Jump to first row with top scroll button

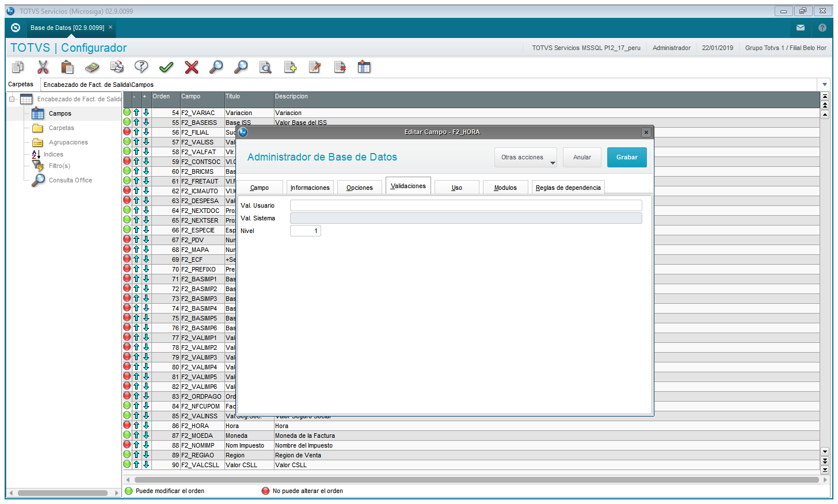(x=825, y=97)
